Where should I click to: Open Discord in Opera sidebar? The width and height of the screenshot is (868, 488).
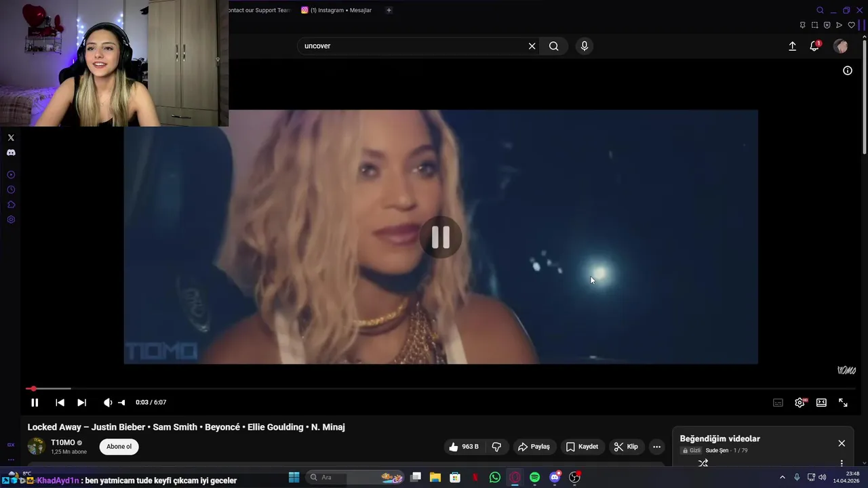(11, 152)
